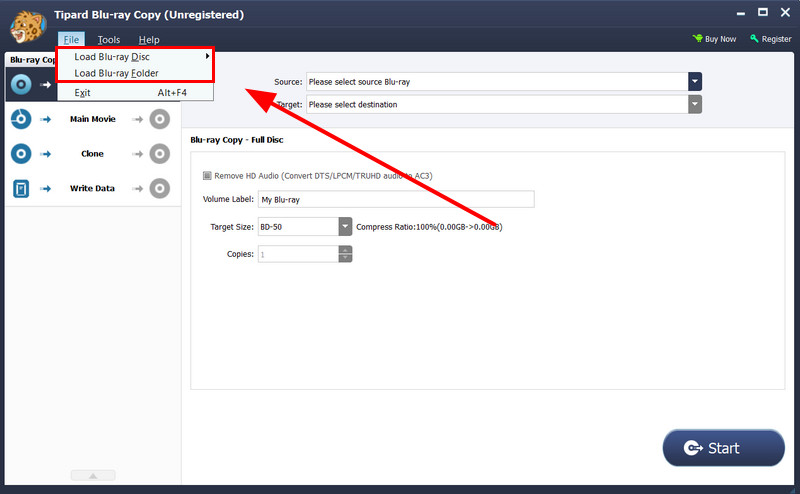This screenshot has width=800, height=494.
Task: Click the Compress Ratio text
Action: click(x=429, y=227)
